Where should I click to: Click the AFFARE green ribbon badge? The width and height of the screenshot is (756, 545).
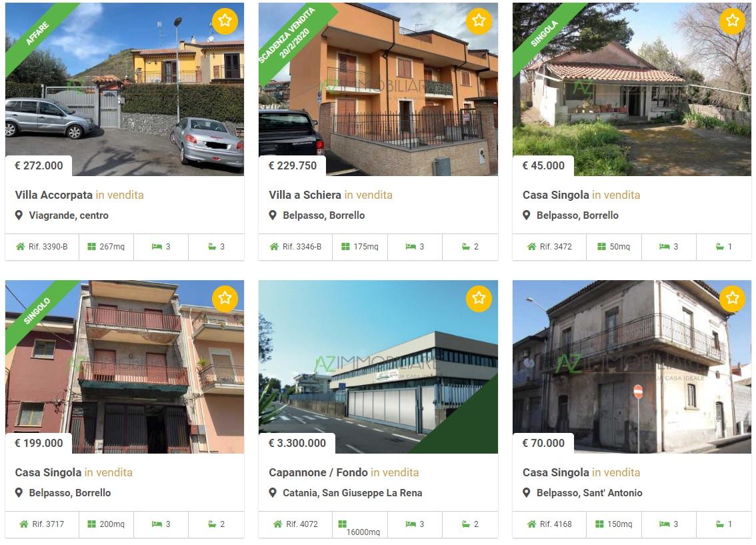[37, 34]
